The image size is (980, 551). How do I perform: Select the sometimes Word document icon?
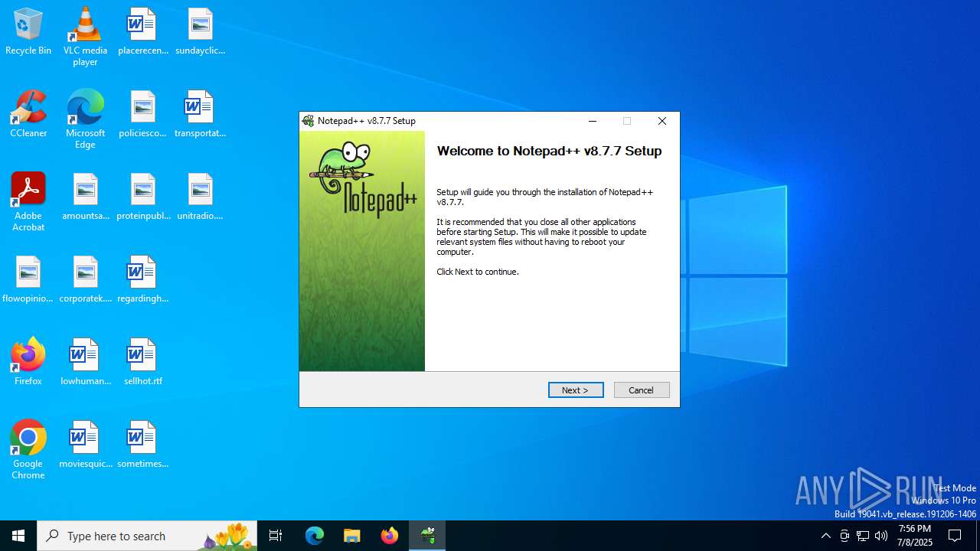tap(142, 445)
